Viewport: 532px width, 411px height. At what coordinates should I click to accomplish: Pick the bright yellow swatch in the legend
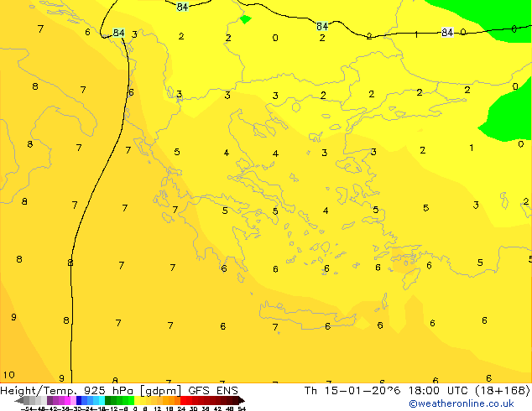click(138, 401)
